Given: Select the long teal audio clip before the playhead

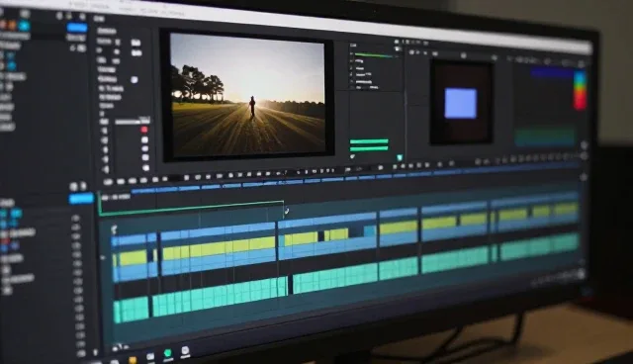Looking at the screenshot, I should coord(220,296).
